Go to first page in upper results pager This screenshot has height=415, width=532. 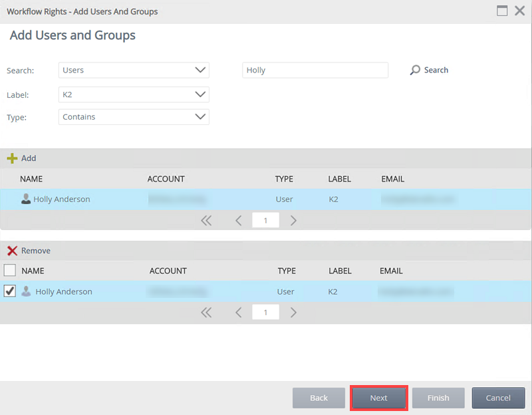tap(206, 221)
